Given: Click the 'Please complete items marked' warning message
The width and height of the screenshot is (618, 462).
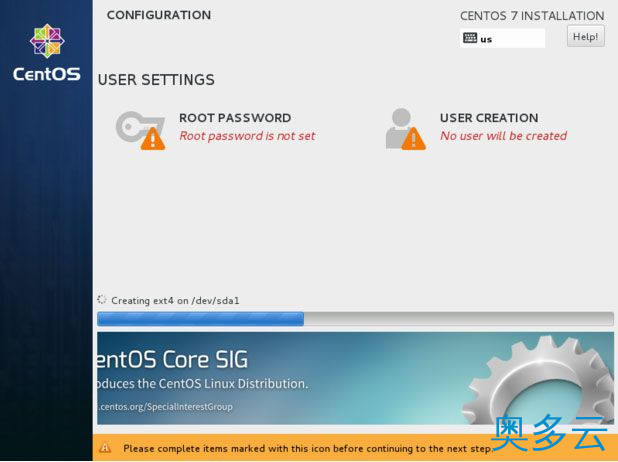Looking at the screenshot, I should 307,449.
